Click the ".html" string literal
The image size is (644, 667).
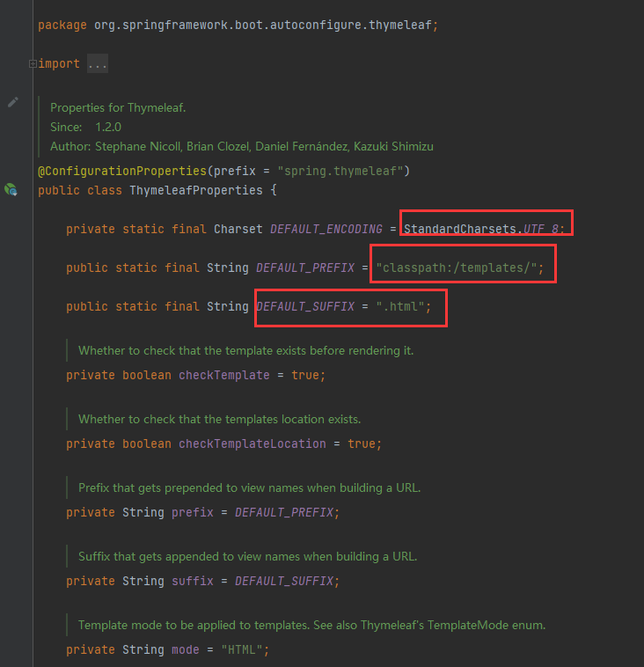coord(400,307)
